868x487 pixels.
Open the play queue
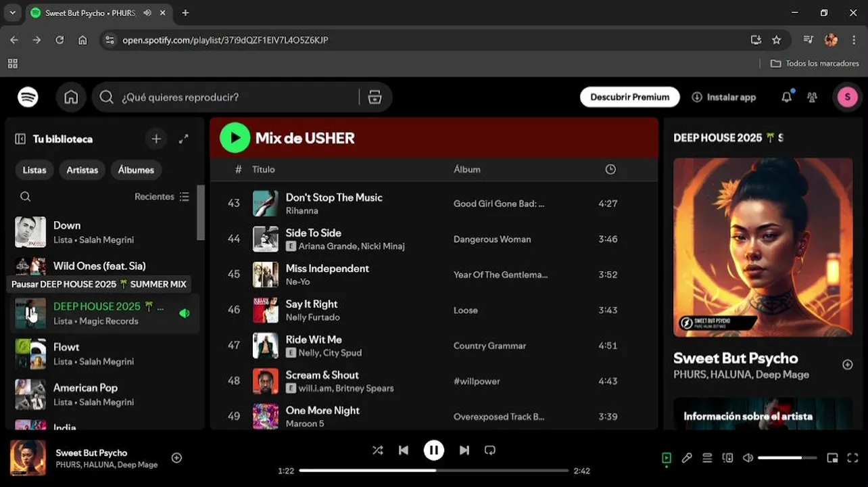pyautogui.click(x=707, y=458)
